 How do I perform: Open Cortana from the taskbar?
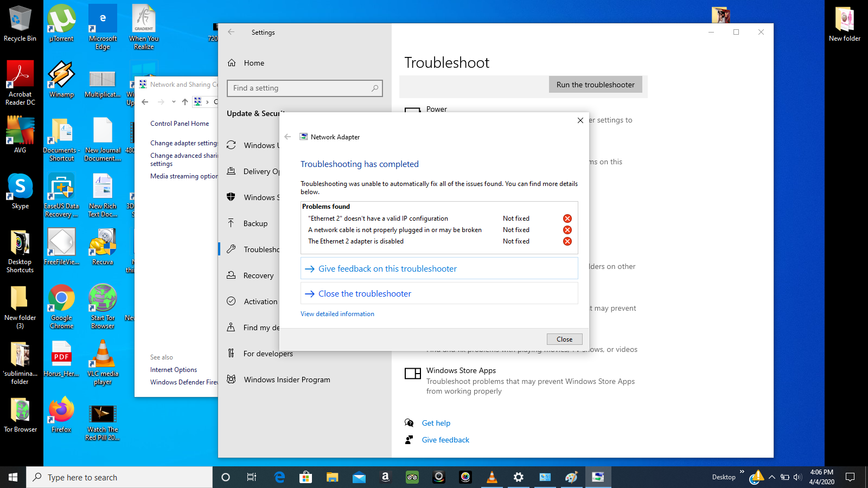tap(226, 477)
